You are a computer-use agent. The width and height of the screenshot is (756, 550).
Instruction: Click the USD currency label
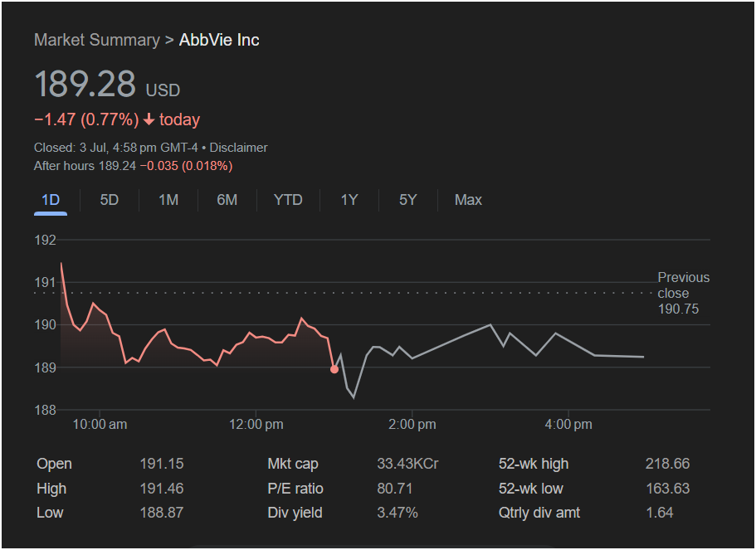tap(163, 90)
